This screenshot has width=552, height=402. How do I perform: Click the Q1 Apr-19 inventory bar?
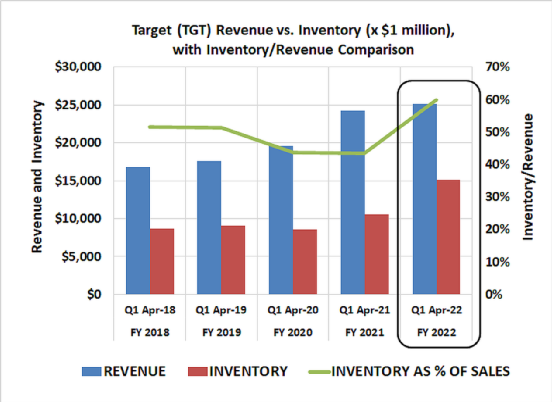coord(233,260)
